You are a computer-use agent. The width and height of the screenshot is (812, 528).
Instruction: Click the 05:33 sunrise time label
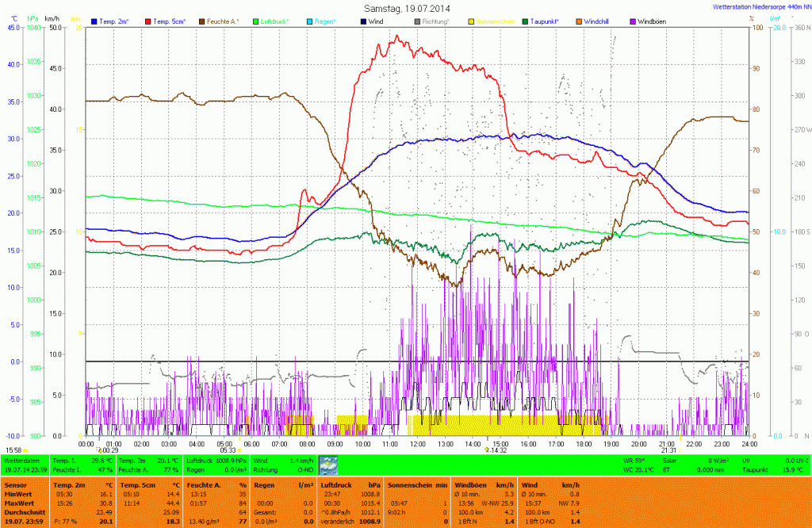pyautogui.click(x=228, y=450)
